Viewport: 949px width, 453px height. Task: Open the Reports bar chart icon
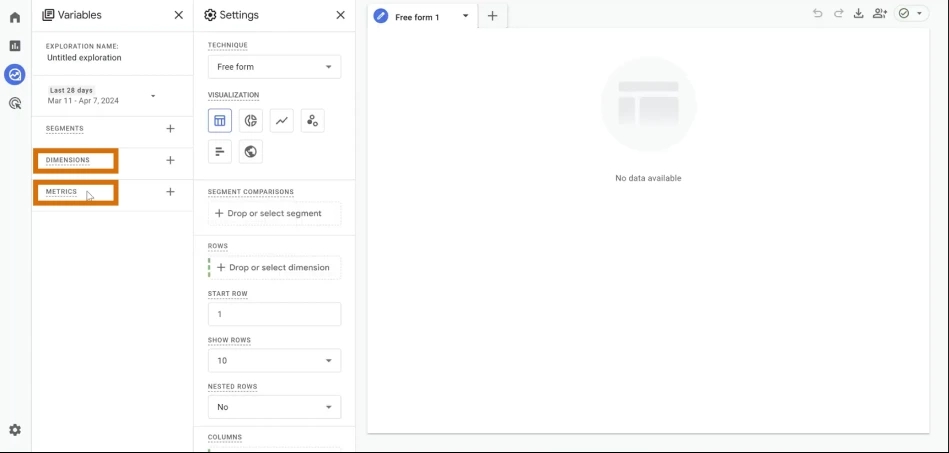15,45
